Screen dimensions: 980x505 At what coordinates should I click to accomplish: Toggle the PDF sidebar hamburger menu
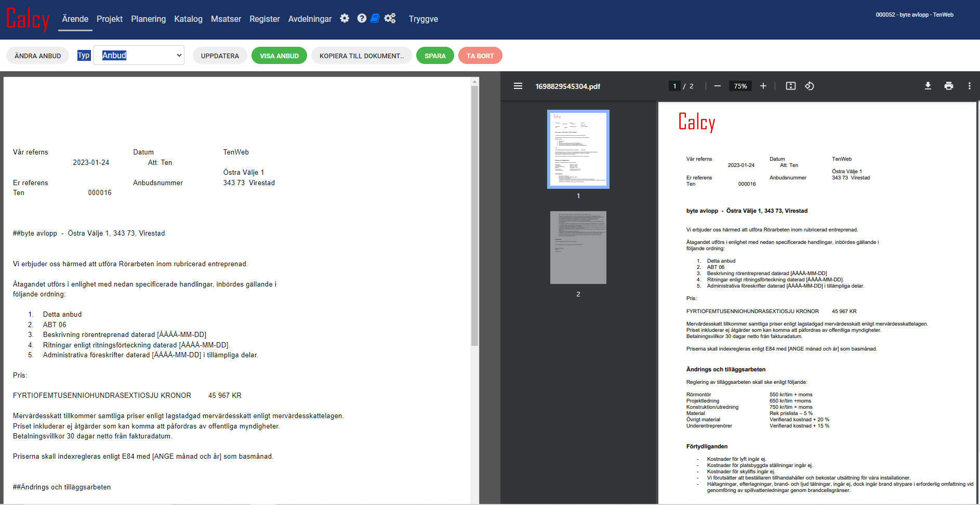click(x=518, y=86)
